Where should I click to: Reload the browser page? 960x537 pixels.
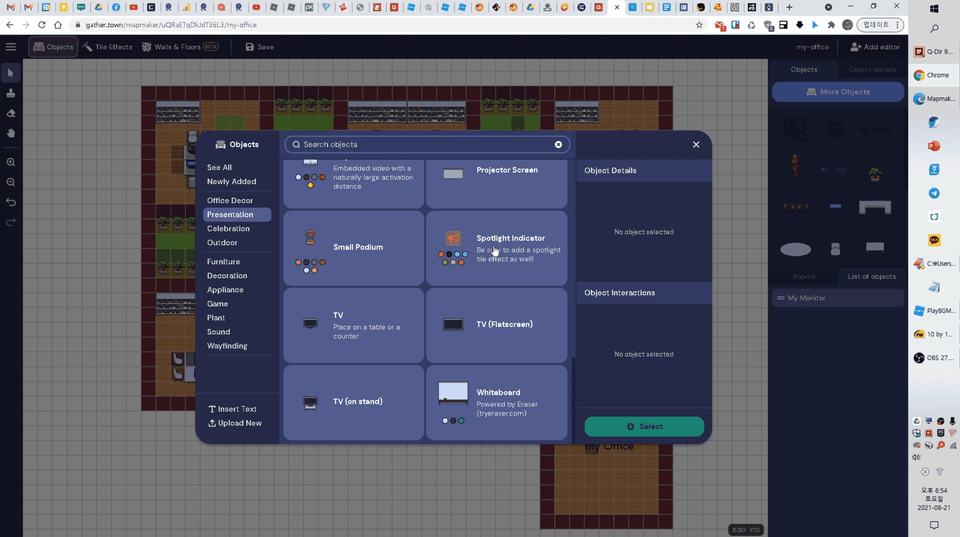41,24
